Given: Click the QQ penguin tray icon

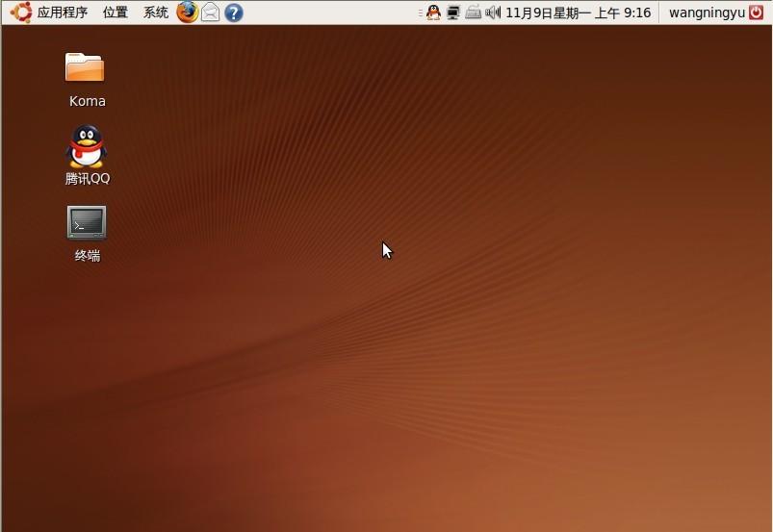Looking at the screenshot, I should (433, 13).
